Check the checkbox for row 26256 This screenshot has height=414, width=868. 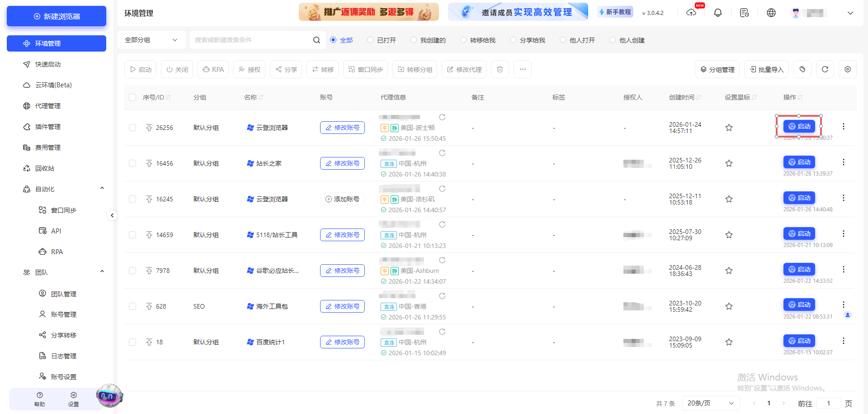click(x=132, y=128)
